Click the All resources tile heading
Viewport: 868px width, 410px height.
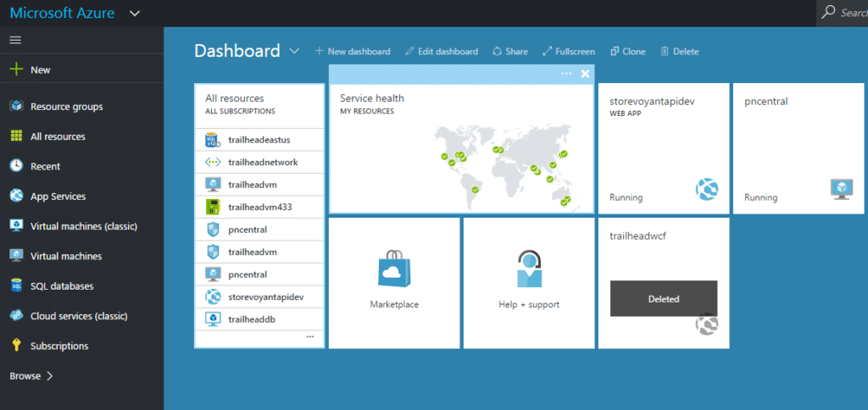coord(235,98)
